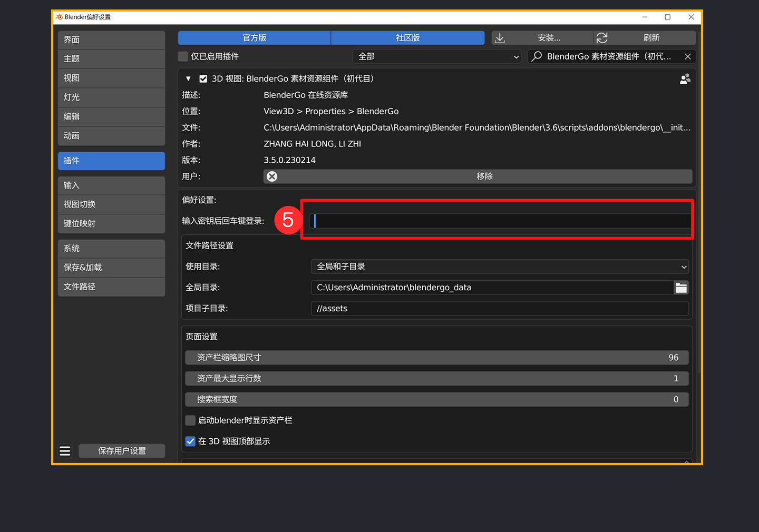Click the addon search field

tap(612, 56)
